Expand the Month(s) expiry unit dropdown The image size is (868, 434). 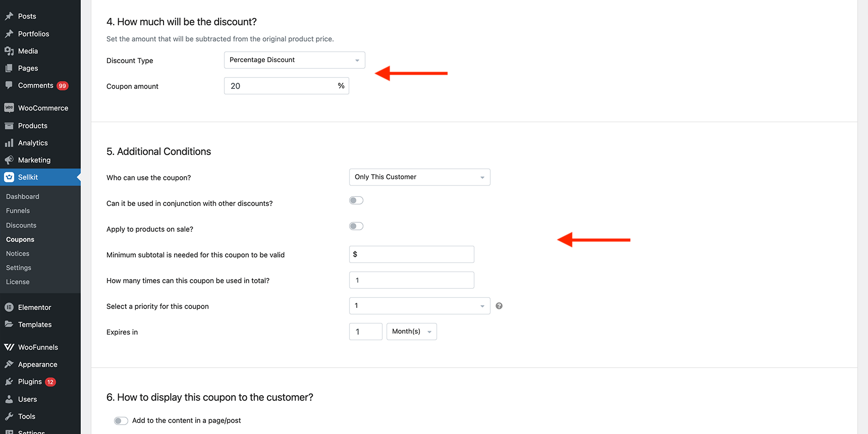412,332
